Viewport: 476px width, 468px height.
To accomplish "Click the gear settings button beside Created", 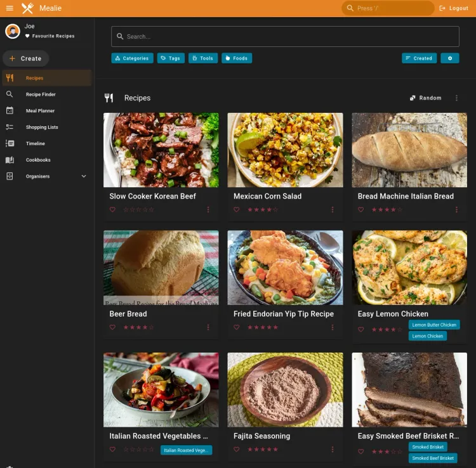I will (449, 58).
